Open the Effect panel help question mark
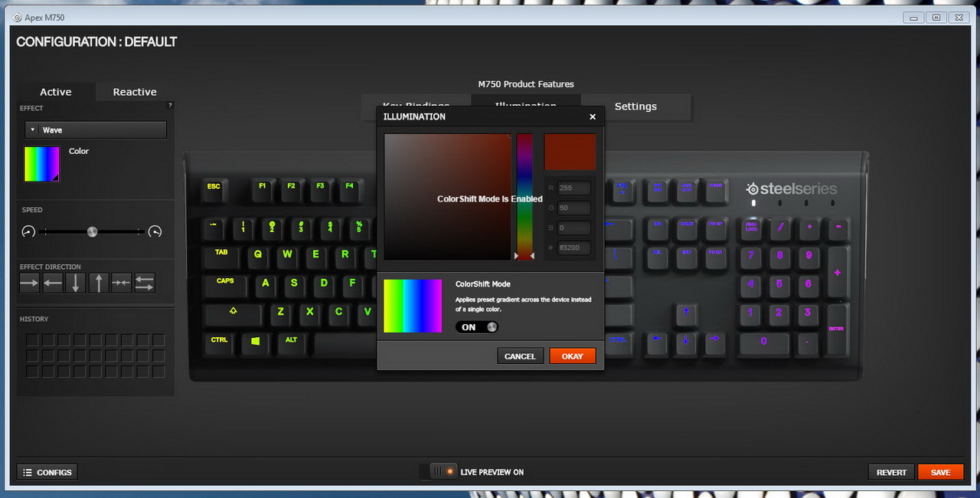980x498 pixels. click(170, 105)
